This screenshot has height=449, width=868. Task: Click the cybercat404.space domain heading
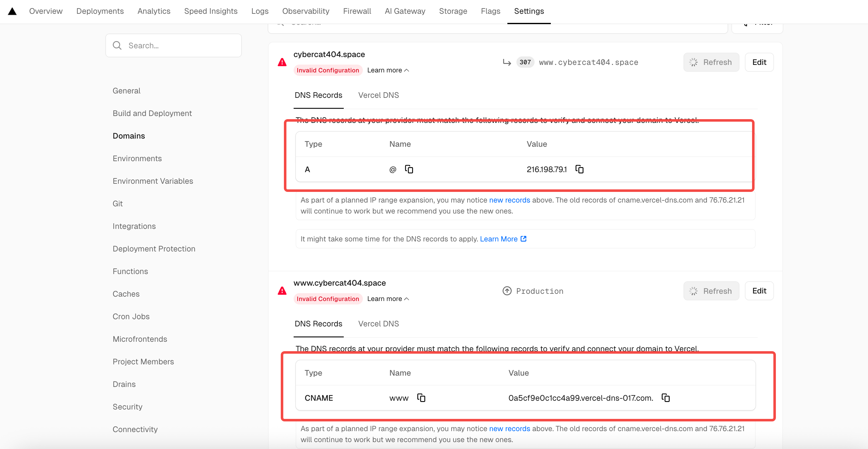[329, 54]
